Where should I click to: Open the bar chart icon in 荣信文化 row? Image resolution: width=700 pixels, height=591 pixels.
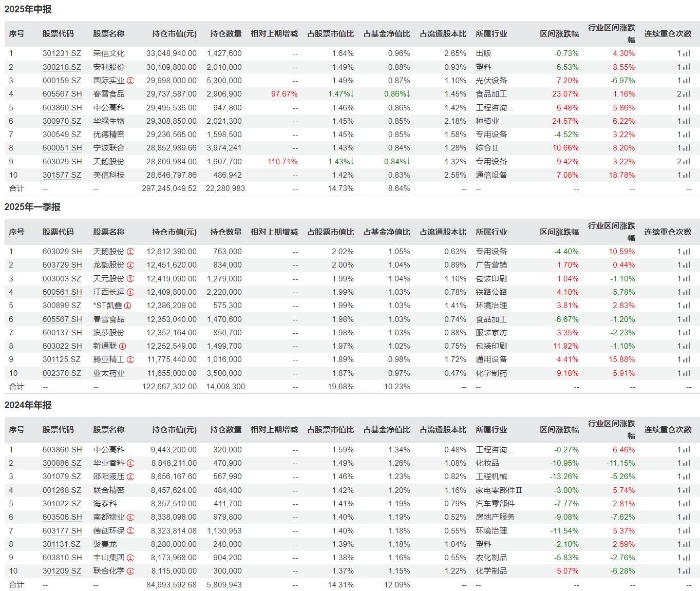687,53
